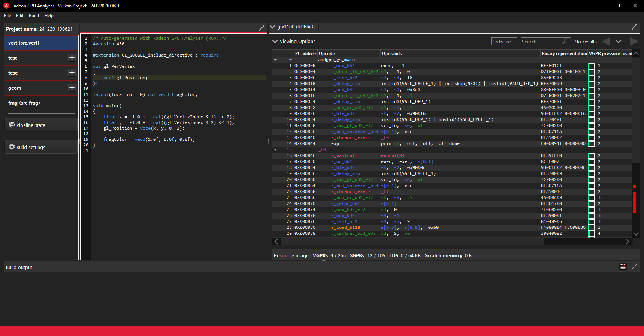Click the first VGPR pressure swatch
This screenshot has width=644, height=336.
click(x=591, y=66)
